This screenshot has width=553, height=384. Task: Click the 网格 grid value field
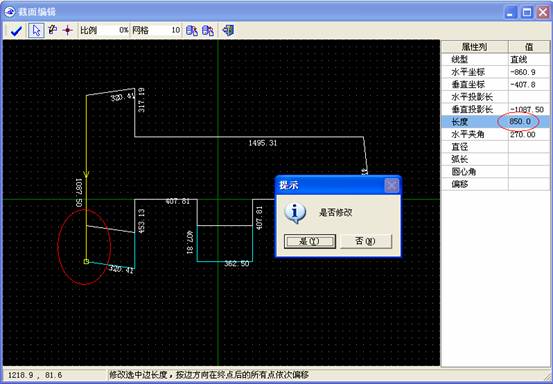click(165, 30)
